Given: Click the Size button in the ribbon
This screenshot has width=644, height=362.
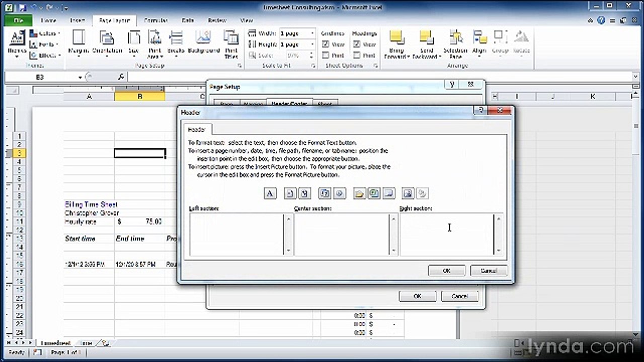Looking at the screenshot, I should click(134, 44).
